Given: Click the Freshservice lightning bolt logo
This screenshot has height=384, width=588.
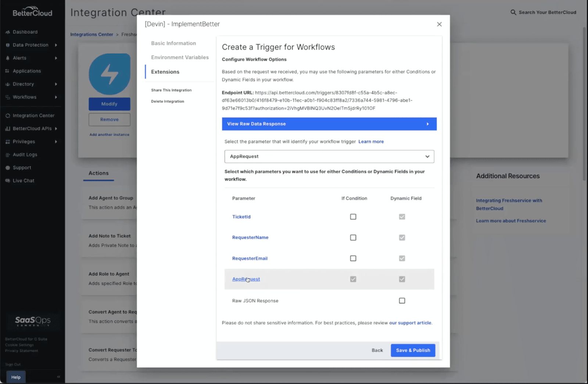Looking at the screenshot, I should (x=110, y=74).
